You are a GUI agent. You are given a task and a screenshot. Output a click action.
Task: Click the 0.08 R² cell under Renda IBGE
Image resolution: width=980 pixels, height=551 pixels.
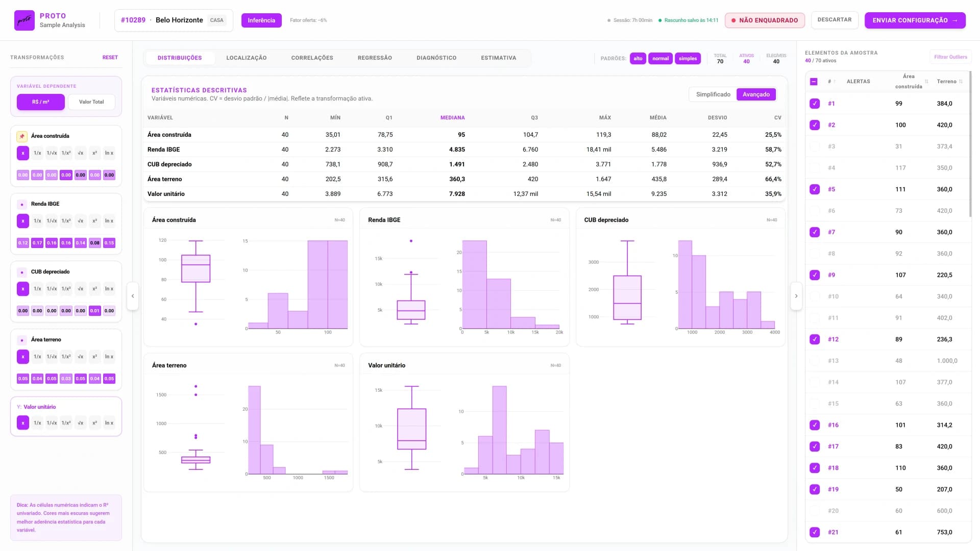[x=95, y=243]
